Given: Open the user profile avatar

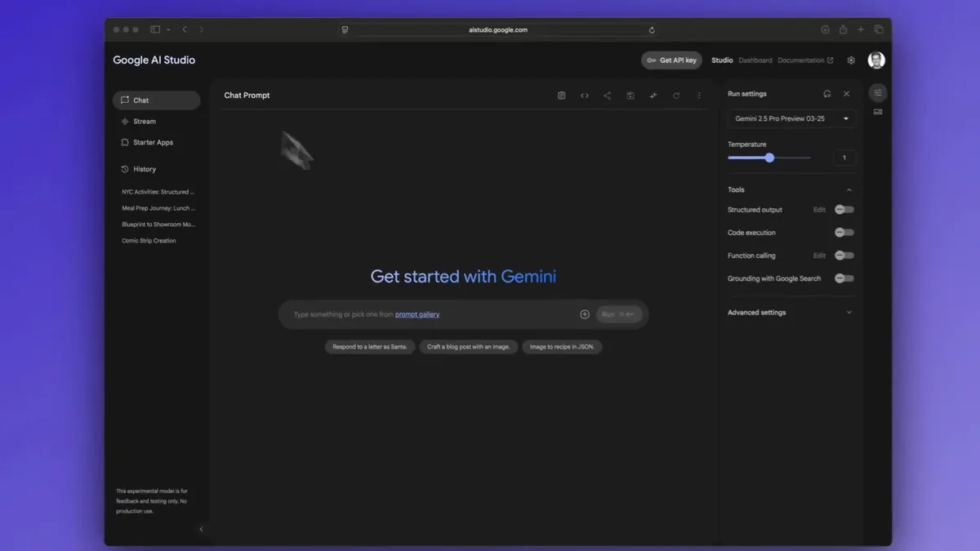Looking at the screenshot, I should pyautogui.click(x=876, y=60).
